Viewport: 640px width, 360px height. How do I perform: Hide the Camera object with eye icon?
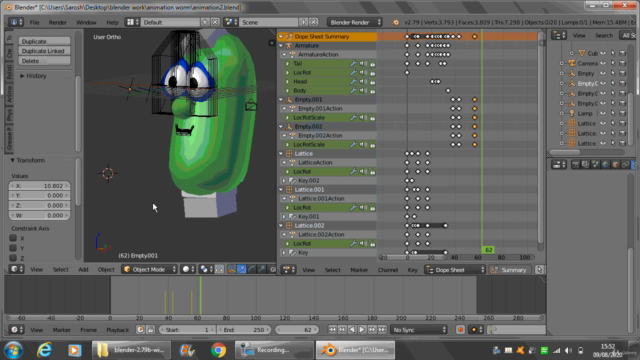603,63
